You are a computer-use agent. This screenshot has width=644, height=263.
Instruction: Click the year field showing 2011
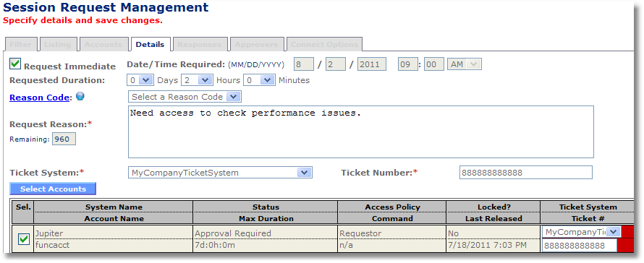[372, 64]
